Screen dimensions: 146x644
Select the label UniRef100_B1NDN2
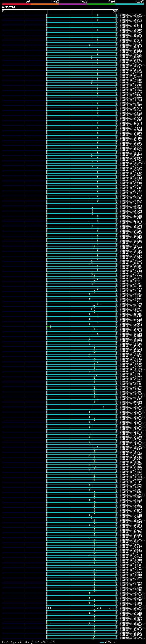[x=131, y=120]
